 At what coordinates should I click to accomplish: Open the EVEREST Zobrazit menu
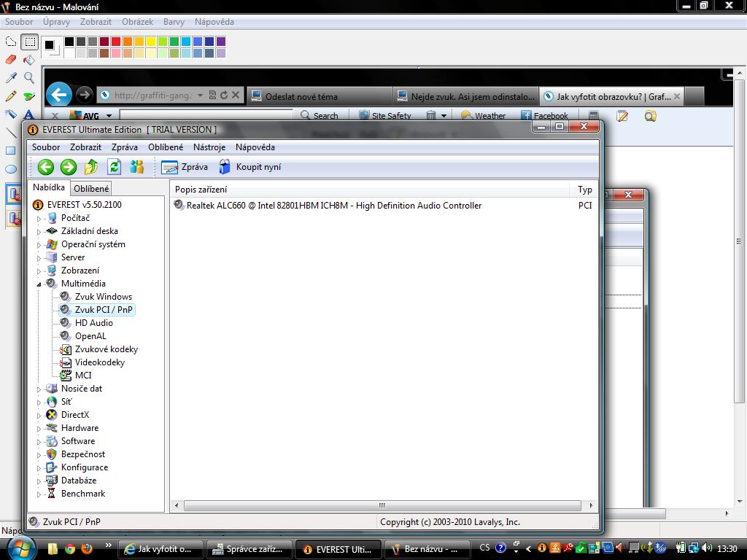pos(85,147)
